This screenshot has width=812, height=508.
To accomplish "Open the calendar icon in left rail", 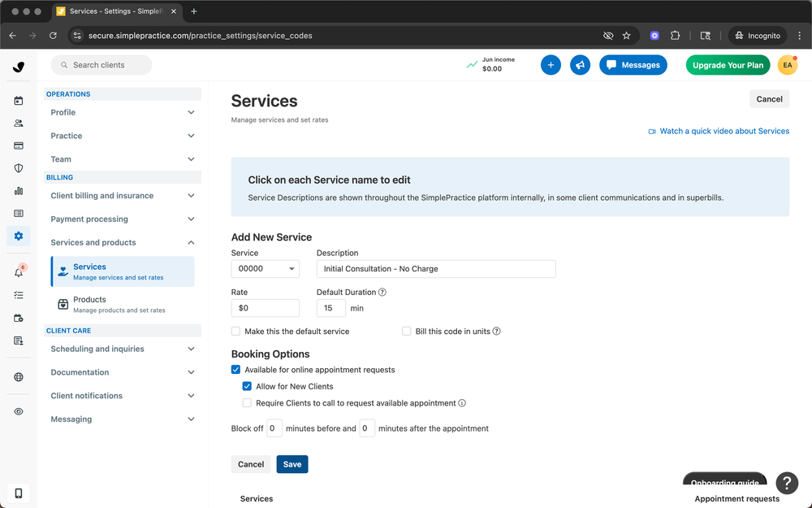I will click(19, 101).
